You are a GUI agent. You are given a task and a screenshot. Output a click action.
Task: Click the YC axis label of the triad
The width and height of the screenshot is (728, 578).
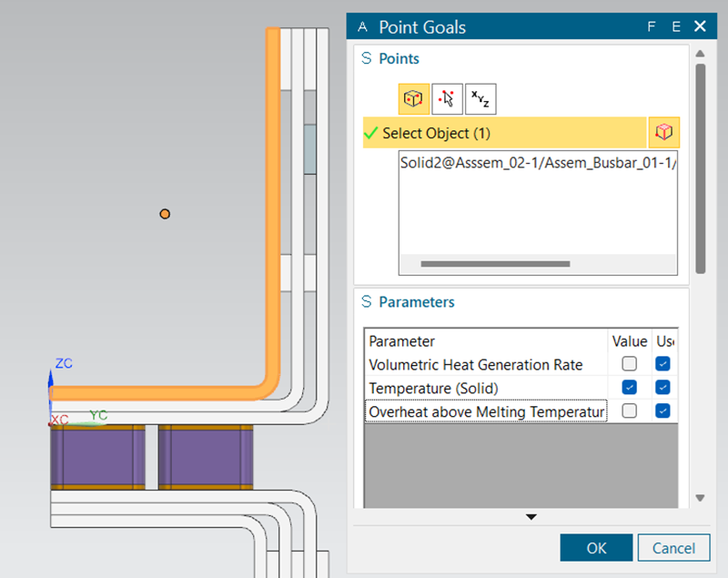(98, 414)
